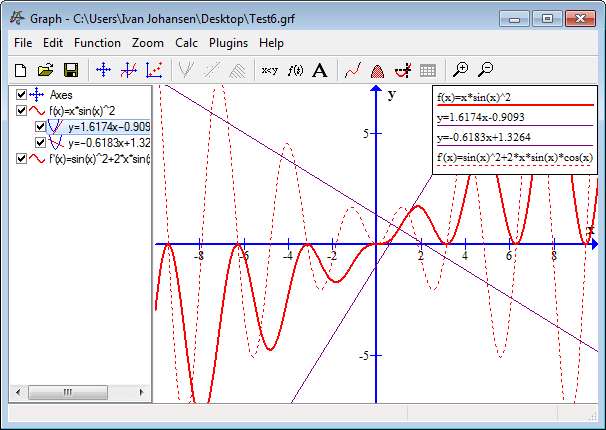The width and height of the screenshot is (606, 430).
Task: Click the Insert point series icon
Action: (154, 70)
